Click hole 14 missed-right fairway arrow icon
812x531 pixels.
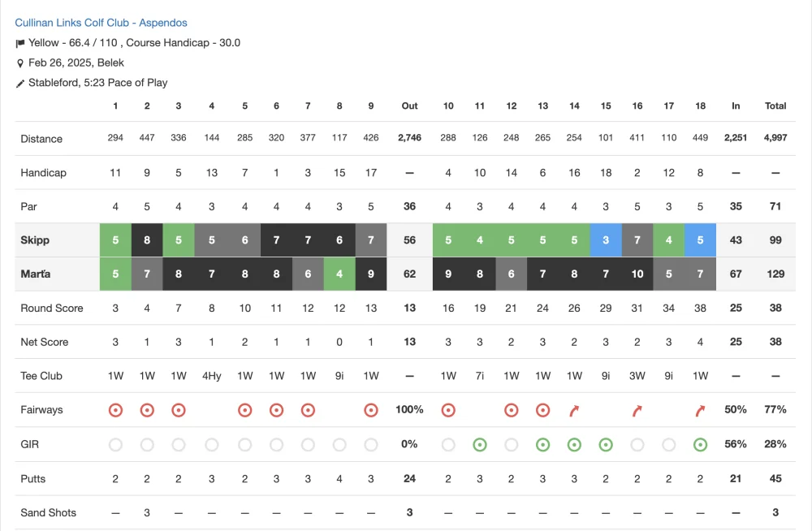pos(574,410)
